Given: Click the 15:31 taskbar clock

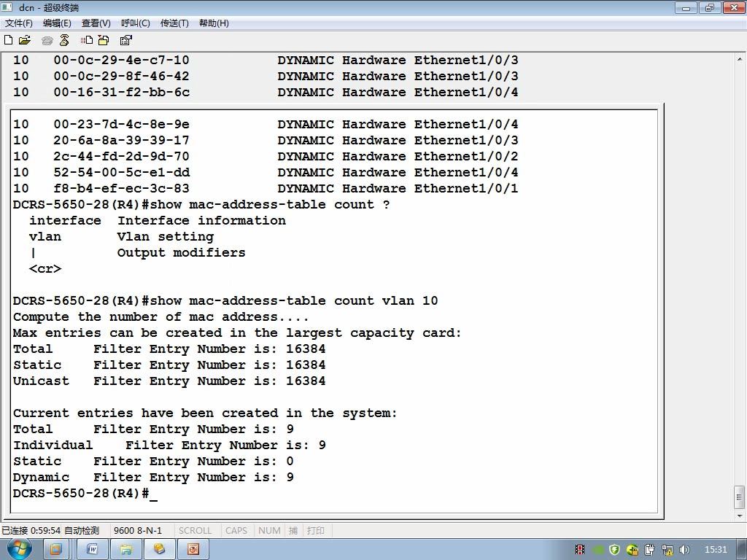Looking at the screenshot, I should 716,550.
